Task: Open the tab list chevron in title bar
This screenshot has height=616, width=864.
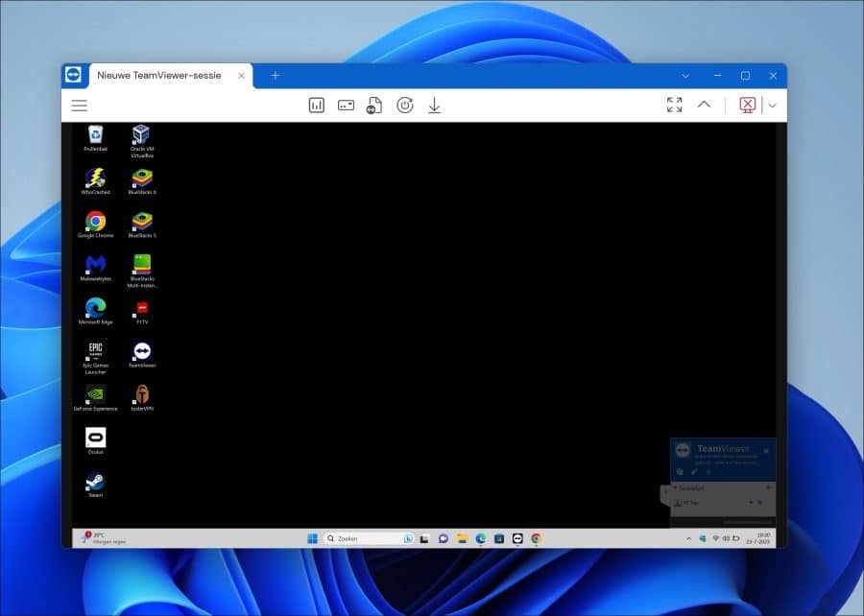Action: tap(685, 76)
